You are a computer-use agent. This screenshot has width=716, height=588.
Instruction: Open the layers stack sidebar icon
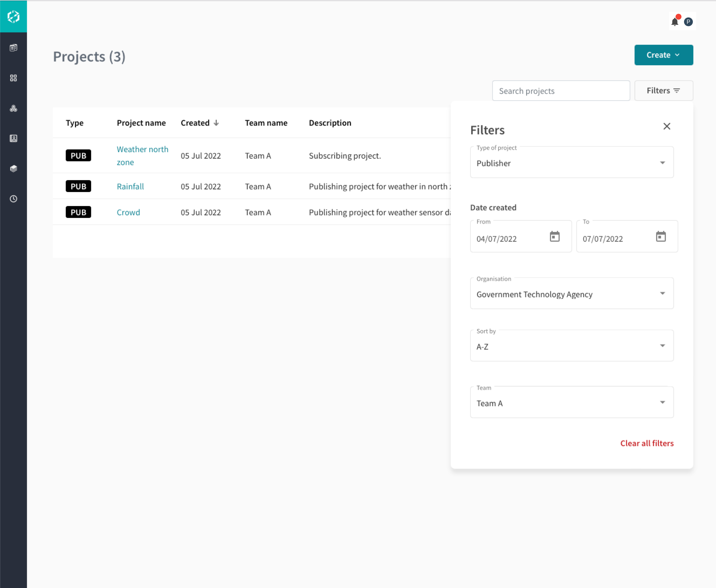[13, 168]
